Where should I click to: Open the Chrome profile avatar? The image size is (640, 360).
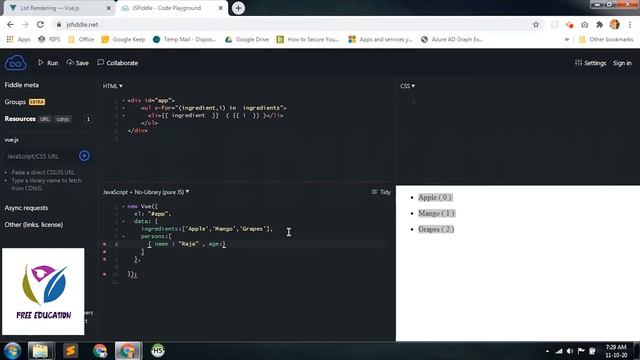(x=615, y=24)
